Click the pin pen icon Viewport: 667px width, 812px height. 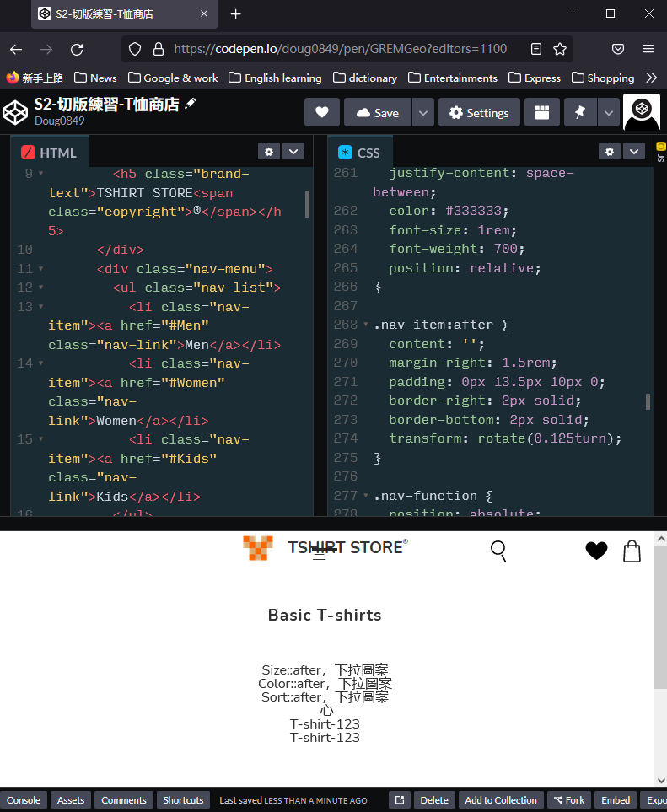pos(580,112)
